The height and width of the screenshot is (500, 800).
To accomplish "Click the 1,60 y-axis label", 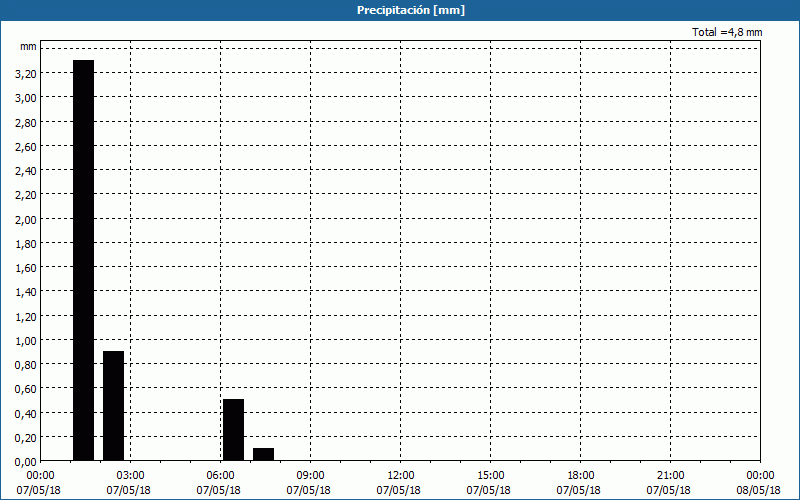I will 26,268.
